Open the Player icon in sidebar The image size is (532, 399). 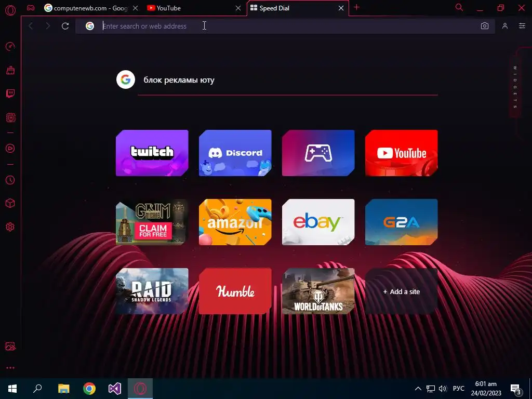point(10,148)
